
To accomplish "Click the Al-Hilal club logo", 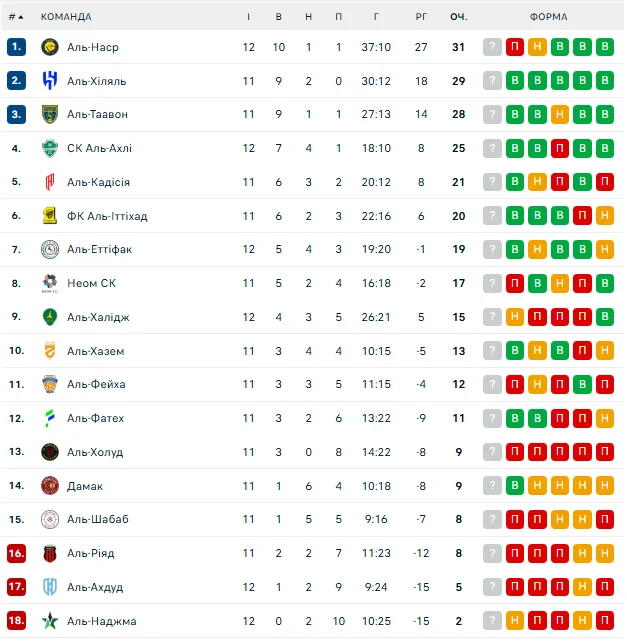I will coord(50,81).
